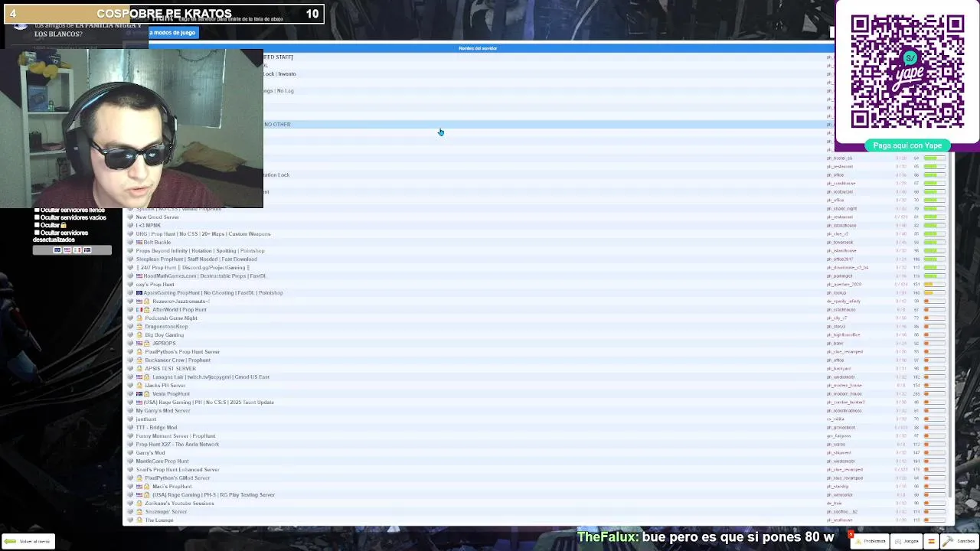Click US flag beside Maci's PropHunt
980x551 pixels.
click(139, 487)
